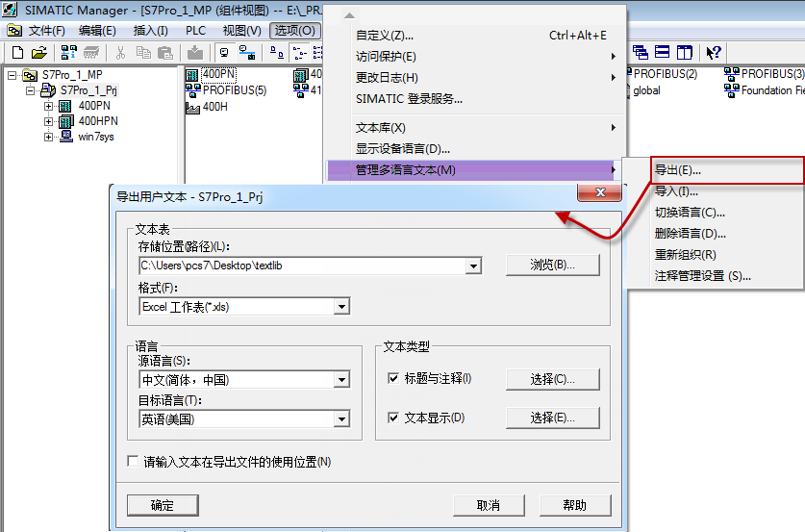Click the New project toolbar icon
This screenshot has width=805, height=532.
coord(17,52)
